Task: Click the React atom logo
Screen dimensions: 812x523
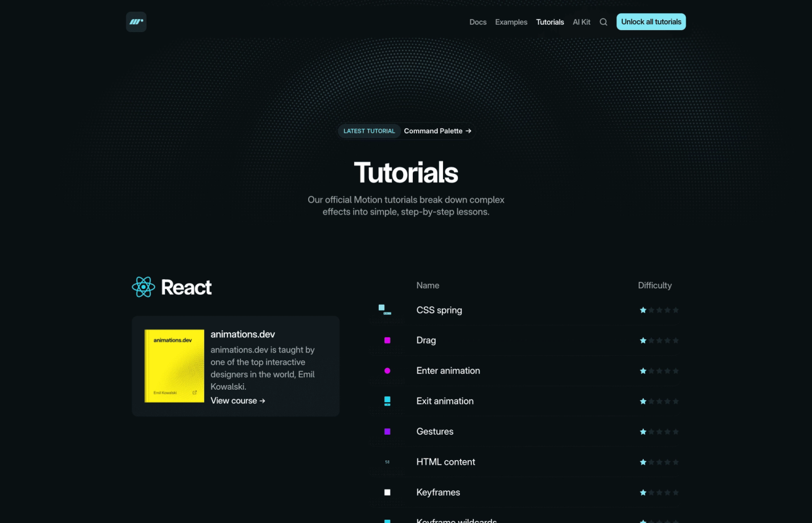Action: point(143,287)
